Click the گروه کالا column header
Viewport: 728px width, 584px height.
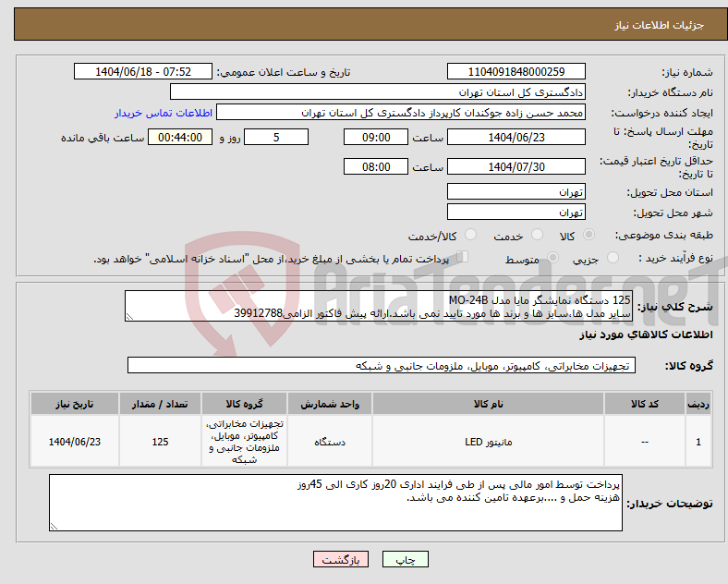click(x=244, y=404)
